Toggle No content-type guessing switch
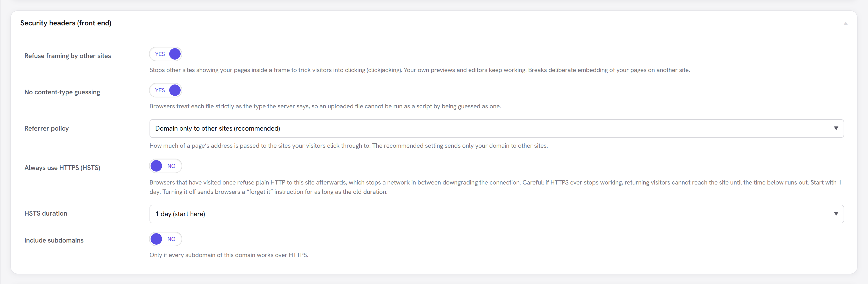This screenshot has width=868, height=284. coord(165,90)
